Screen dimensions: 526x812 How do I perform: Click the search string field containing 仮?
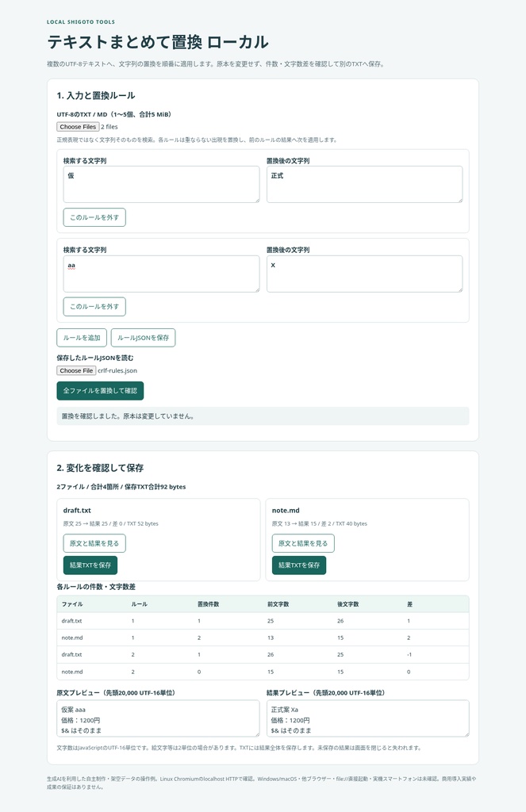pos(161,184)
